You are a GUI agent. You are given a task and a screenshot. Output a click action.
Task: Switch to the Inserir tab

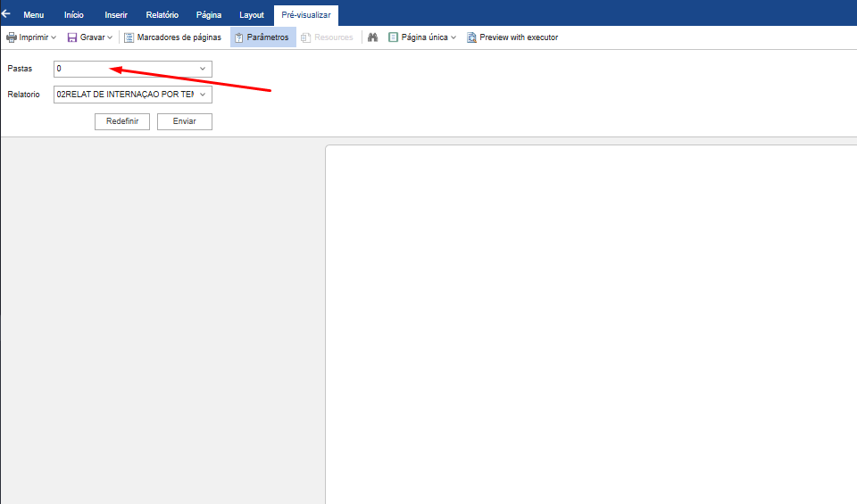[x=116, y=15]
